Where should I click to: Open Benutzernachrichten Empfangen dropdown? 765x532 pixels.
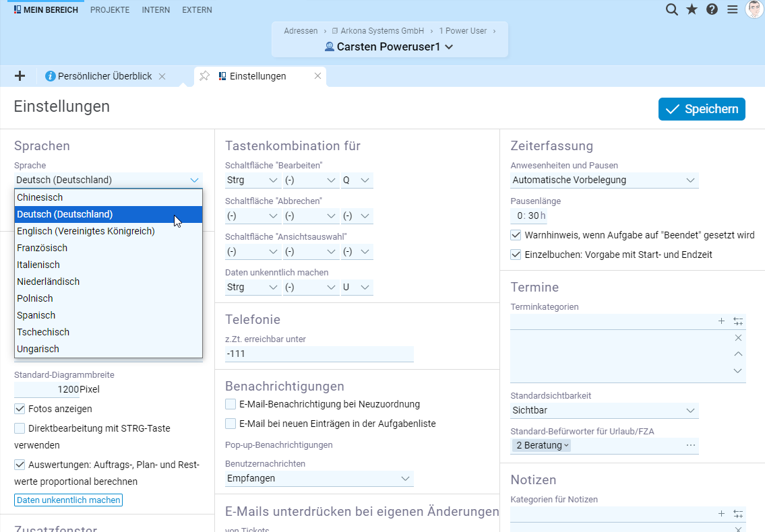tap(319, 478)
